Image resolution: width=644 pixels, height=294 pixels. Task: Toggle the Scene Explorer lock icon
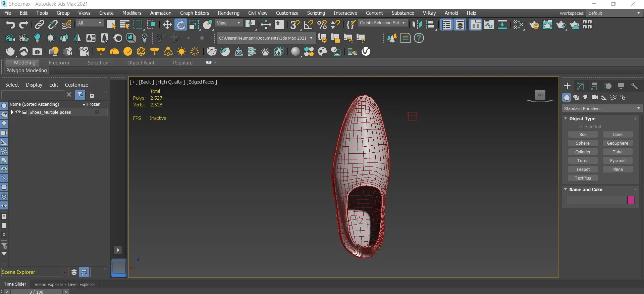(92, 95)
